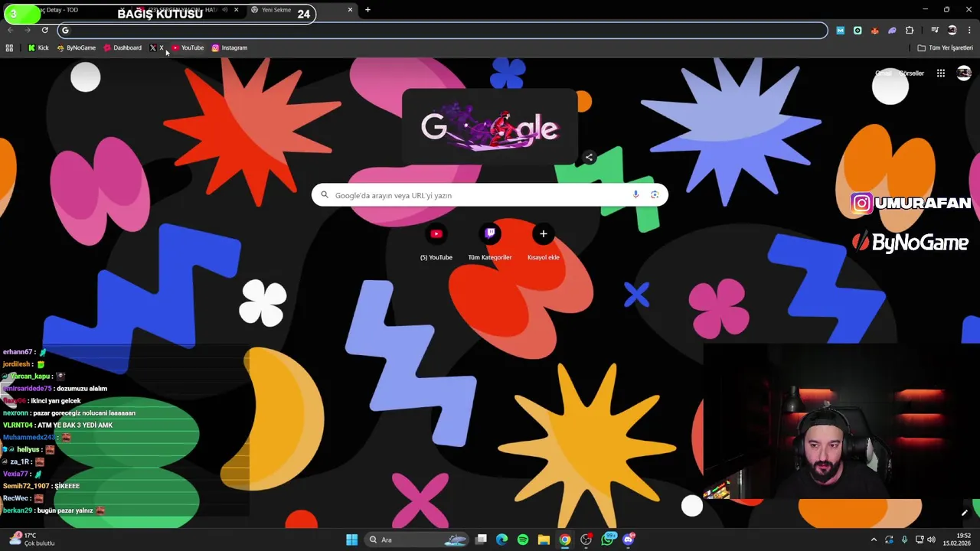Open the Chrome three-dot menu

[x=969, y=31]
